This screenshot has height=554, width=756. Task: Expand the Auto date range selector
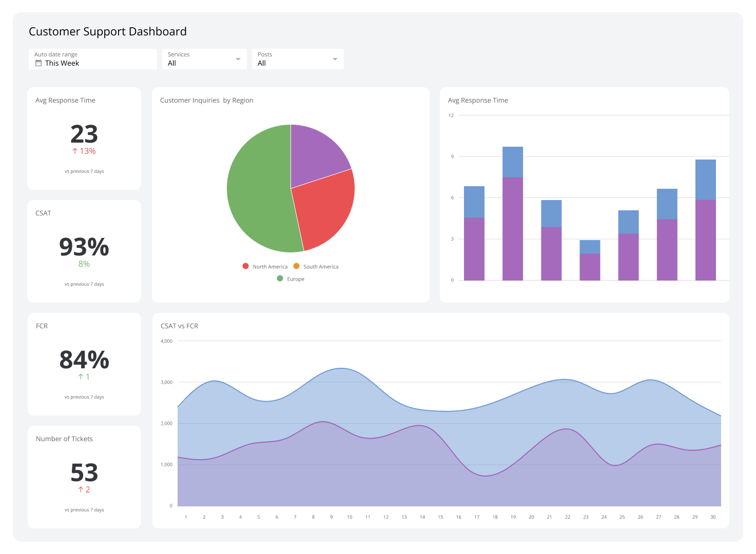[92, 58]
